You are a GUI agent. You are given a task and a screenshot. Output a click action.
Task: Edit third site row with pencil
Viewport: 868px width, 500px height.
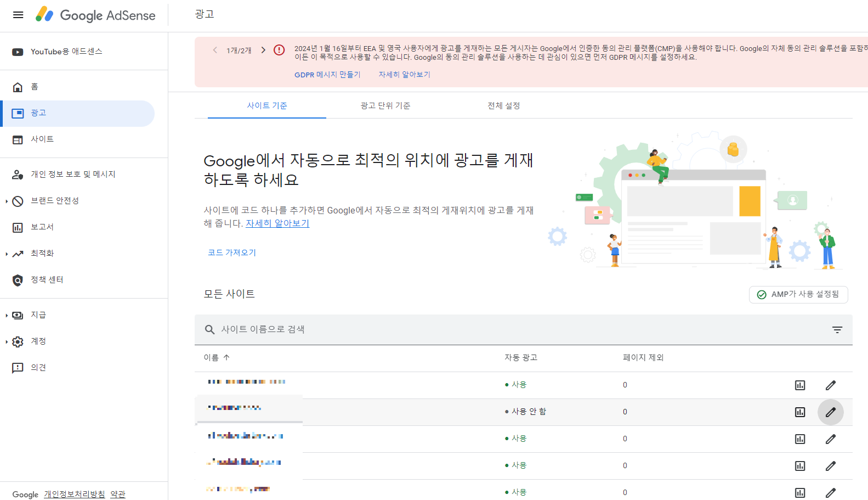tap(831, 439)
